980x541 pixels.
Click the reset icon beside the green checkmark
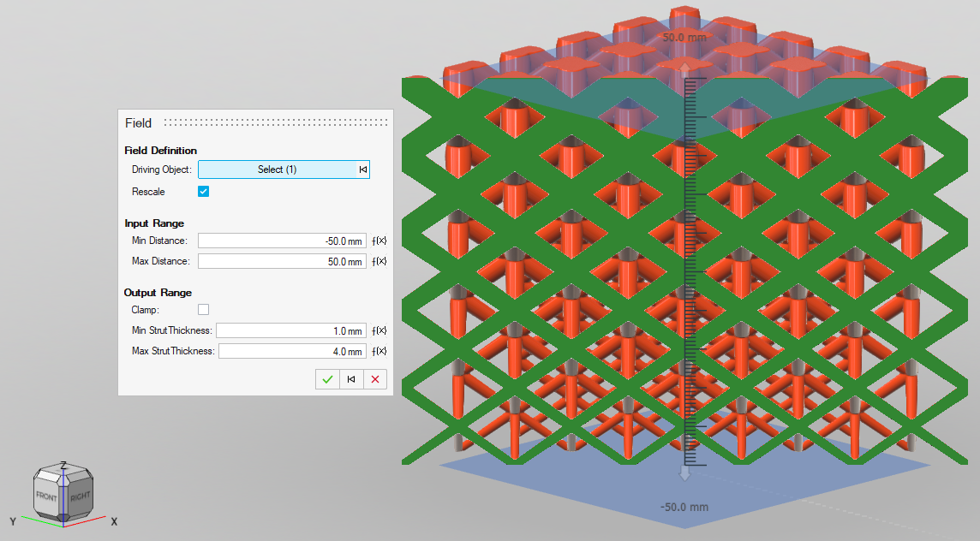(x=351, y=379)
